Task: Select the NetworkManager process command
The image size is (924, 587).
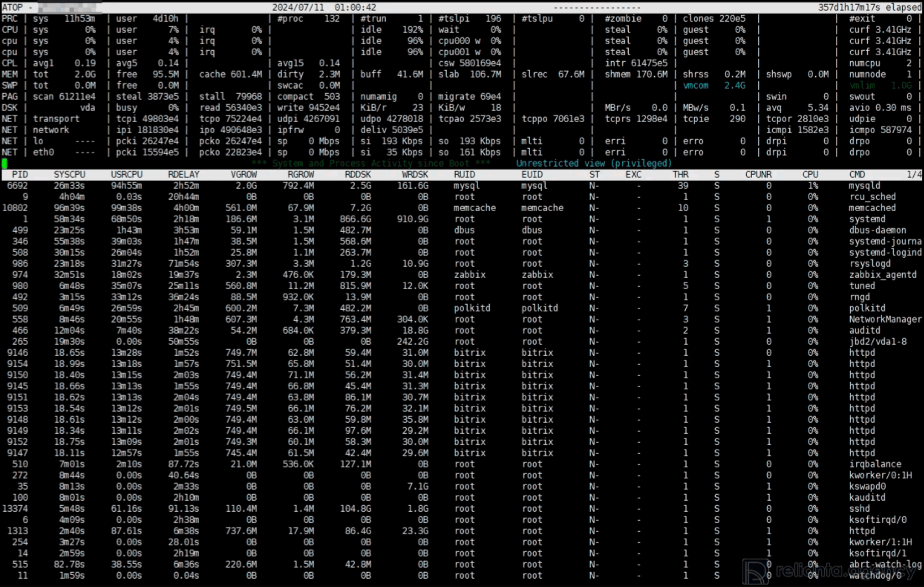Action: click(885, 320)
